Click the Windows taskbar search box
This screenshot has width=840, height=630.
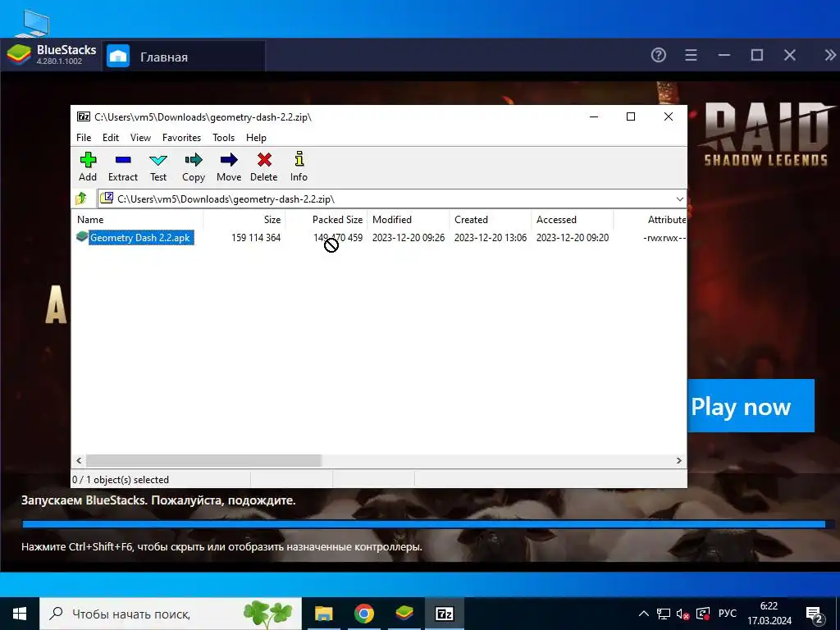point(171,614)
